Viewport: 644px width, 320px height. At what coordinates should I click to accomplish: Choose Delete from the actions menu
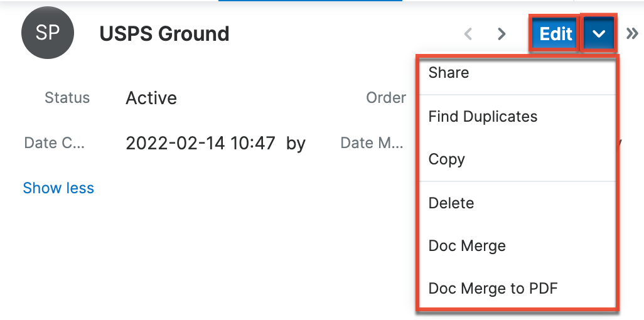click(x=451, y=203)
